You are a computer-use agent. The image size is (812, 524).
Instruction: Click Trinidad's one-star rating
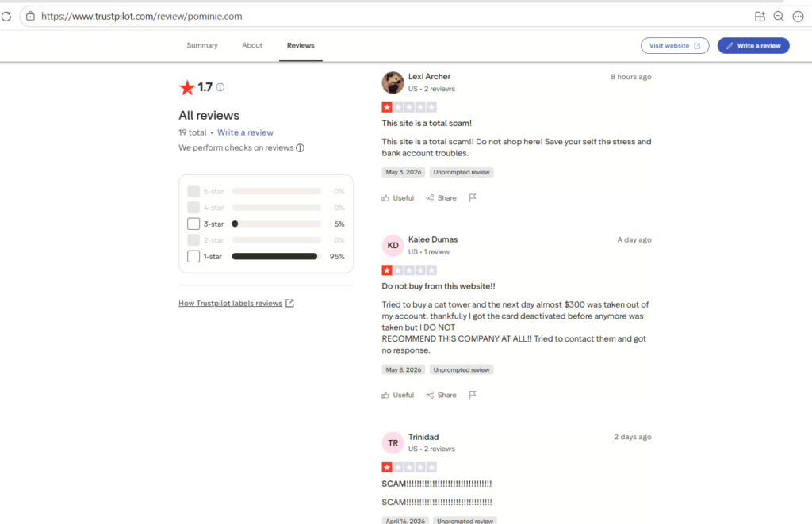tap(409, 467)
